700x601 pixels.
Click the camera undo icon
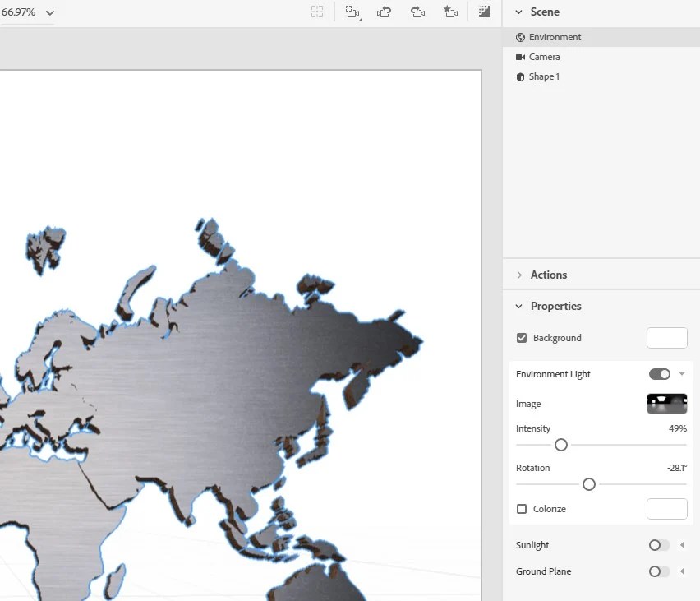[x=384, y=12]
